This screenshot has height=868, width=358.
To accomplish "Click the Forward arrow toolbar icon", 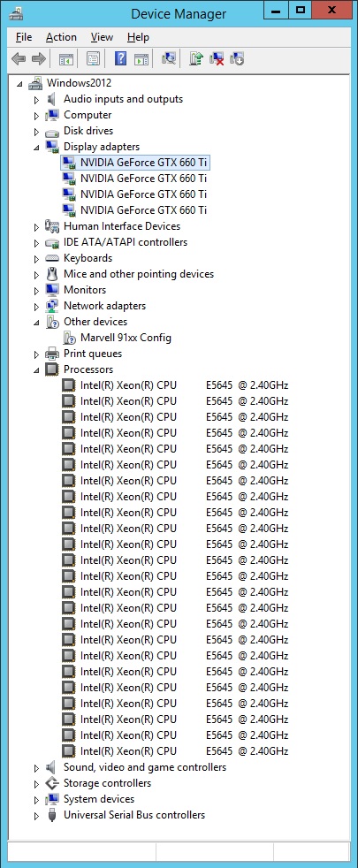I will tap(38, 58).
